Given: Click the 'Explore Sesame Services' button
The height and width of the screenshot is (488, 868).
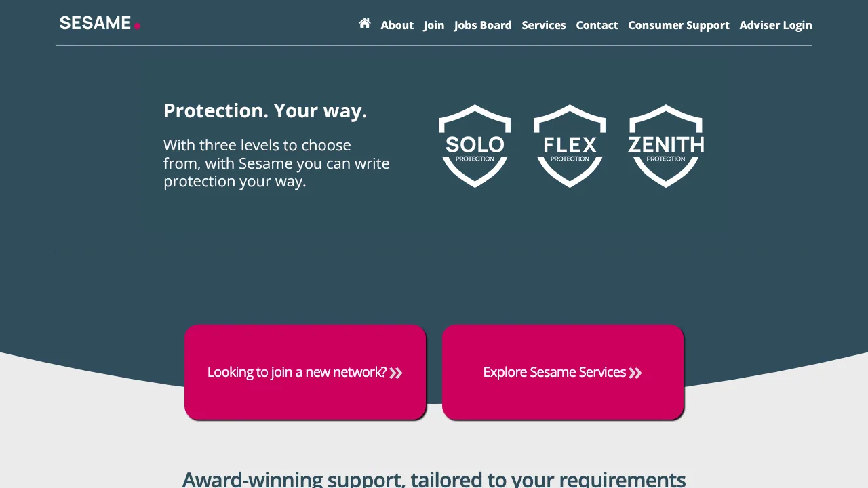Looking at the screenshot, I should [x=563, y=372].
